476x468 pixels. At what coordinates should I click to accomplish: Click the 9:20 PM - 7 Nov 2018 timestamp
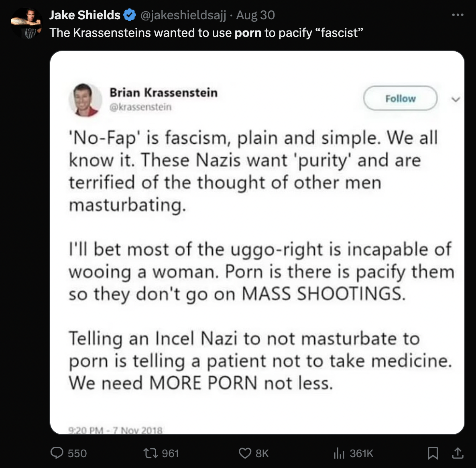click(x=116, y=430)
